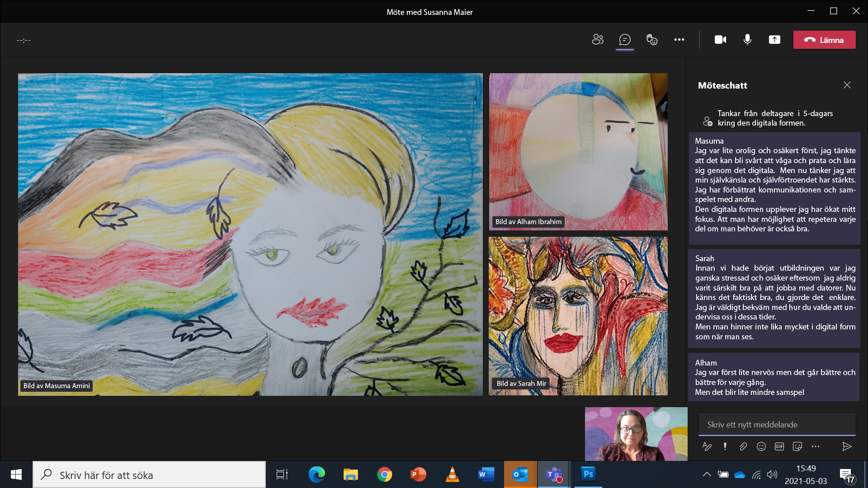Click the 'Bild av Alham Ibrahim' label
This screenshot has height=488, width=868.
528,221
